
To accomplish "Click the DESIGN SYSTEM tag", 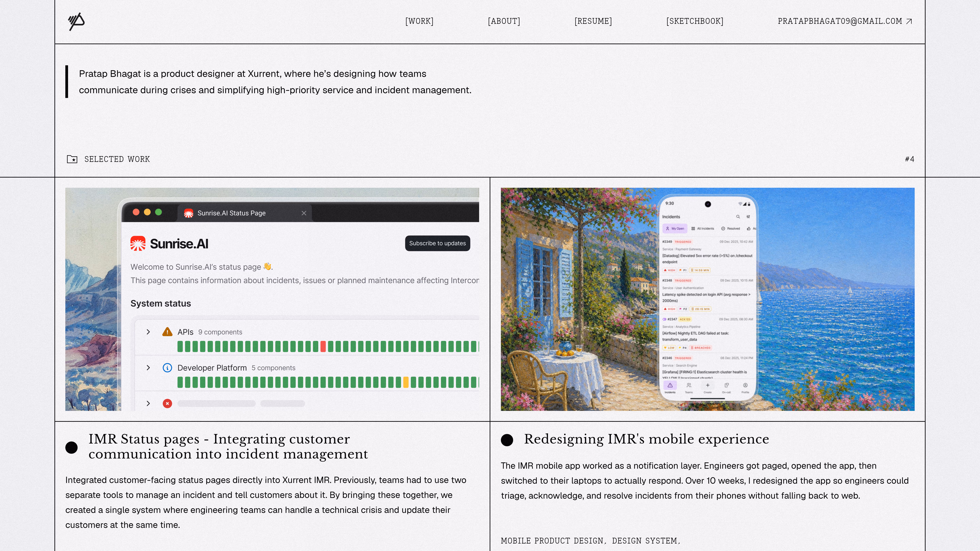I will point(646,541).
